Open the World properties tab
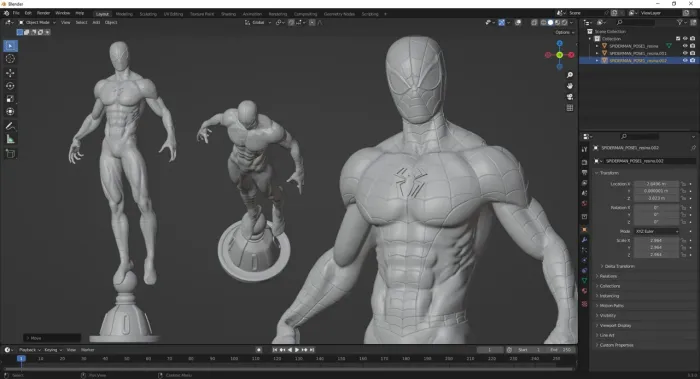 pos(584,204)
